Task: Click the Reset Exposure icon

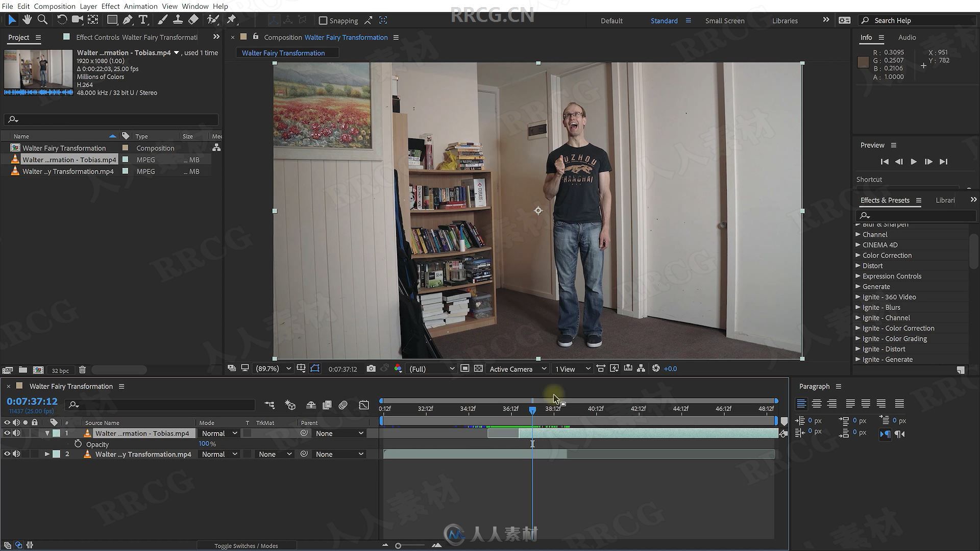Action: tap(656, 368)
